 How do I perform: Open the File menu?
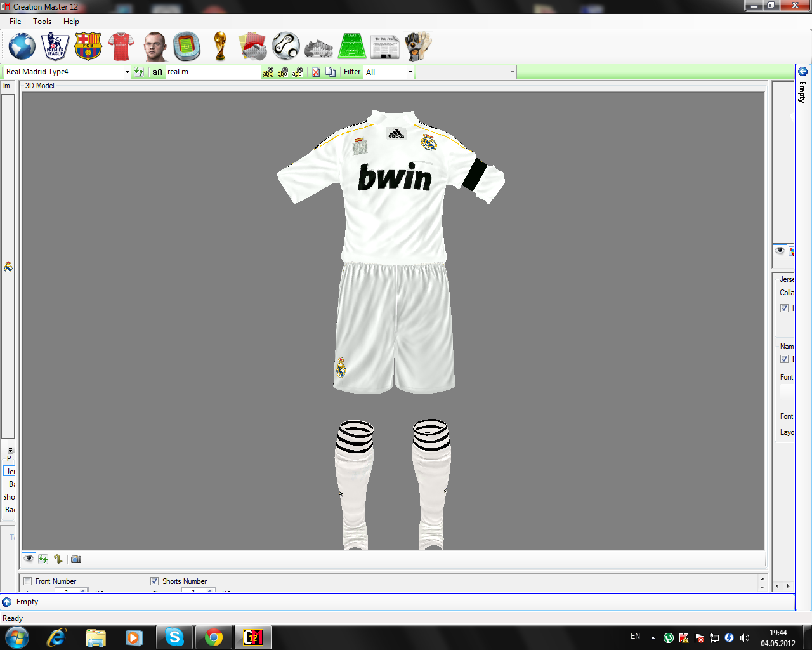15,22
